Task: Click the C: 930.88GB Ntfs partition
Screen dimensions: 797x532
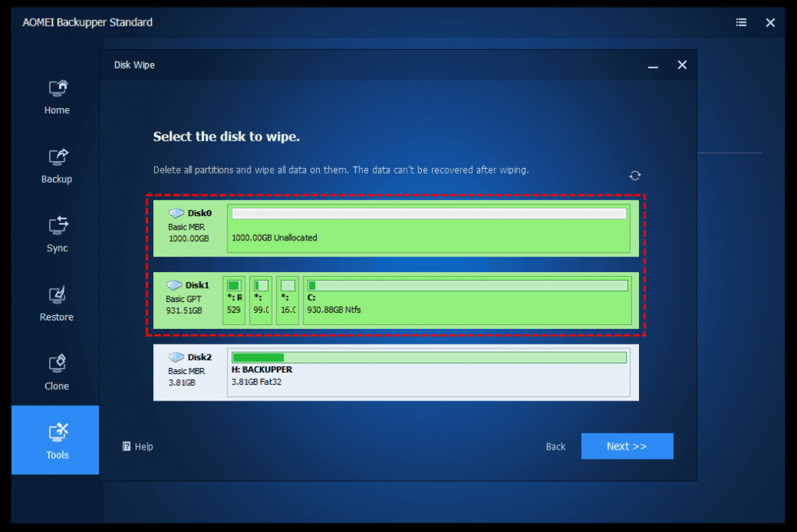Action: [465, 300]
